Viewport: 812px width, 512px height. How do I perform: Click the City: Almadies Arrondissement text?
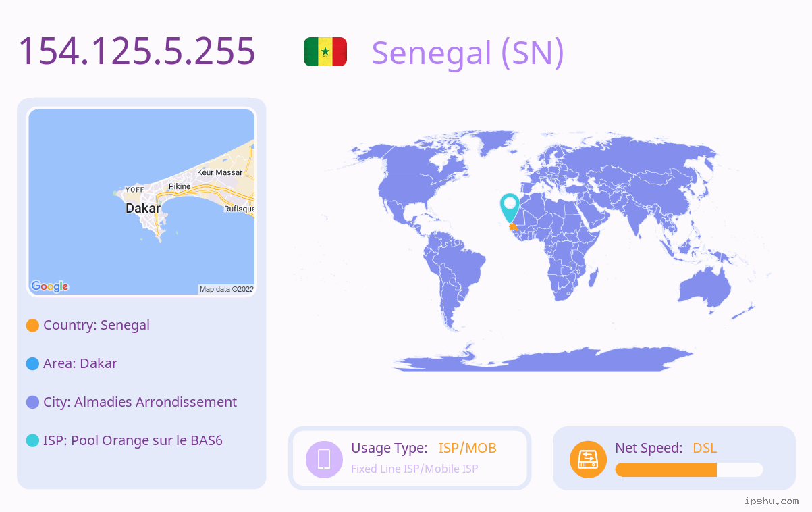coord(140,402)
